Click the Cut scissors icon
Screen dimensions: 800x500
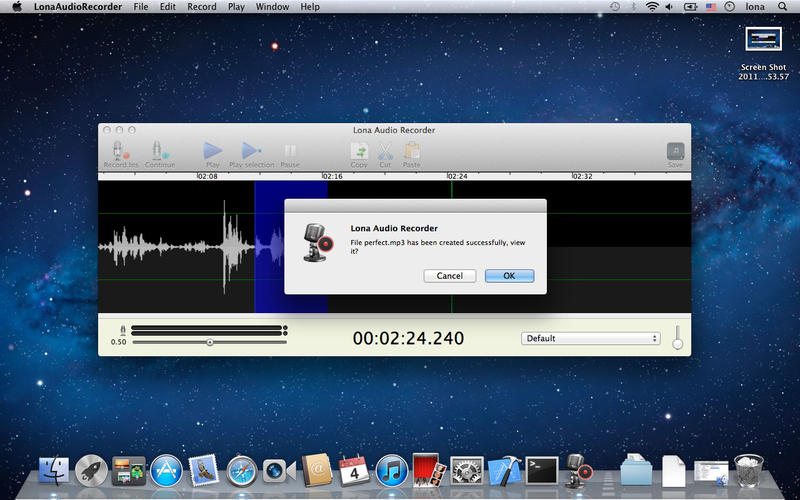pos(385,151)
